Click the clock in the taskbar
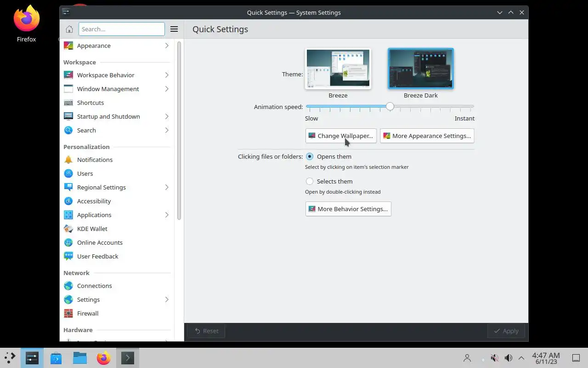The height and width of the screenshot is (368, 588). point(546,358)
